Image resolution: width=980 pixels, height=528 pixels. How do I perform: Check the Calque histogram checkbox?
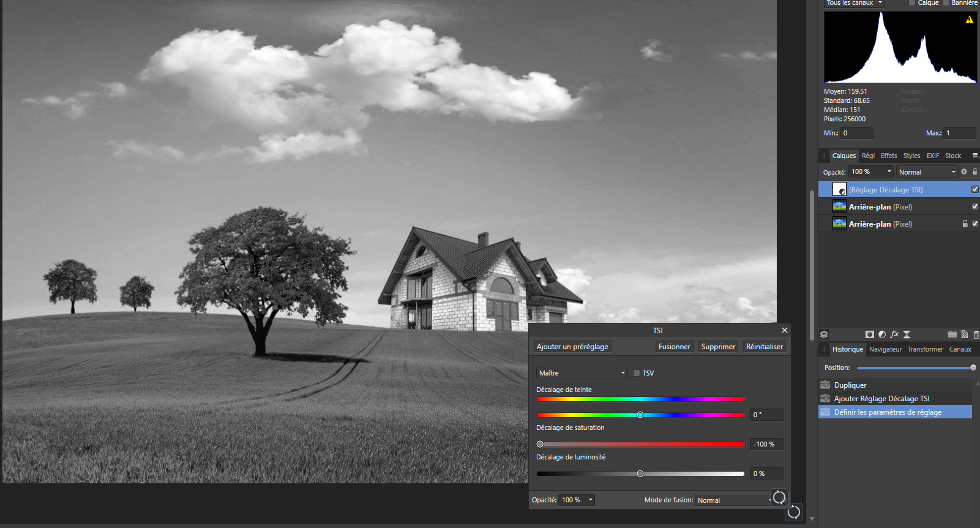912,3
